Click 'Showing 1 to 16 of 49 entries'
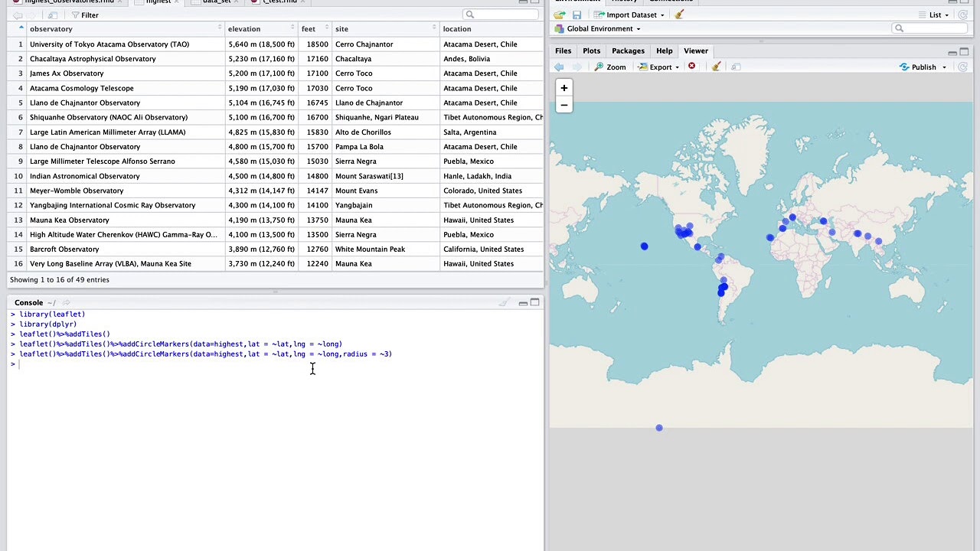The height and width of the screenshot is (551, 980). pos(60,280)
